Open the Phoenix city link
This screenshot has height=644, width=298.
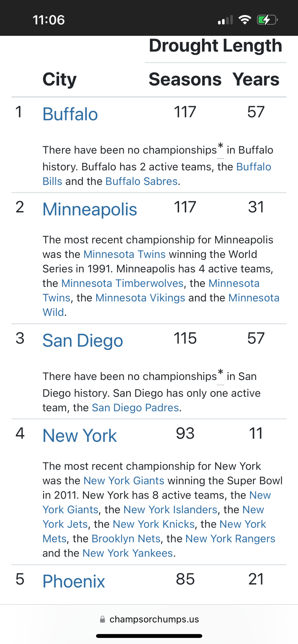(74, 581)
